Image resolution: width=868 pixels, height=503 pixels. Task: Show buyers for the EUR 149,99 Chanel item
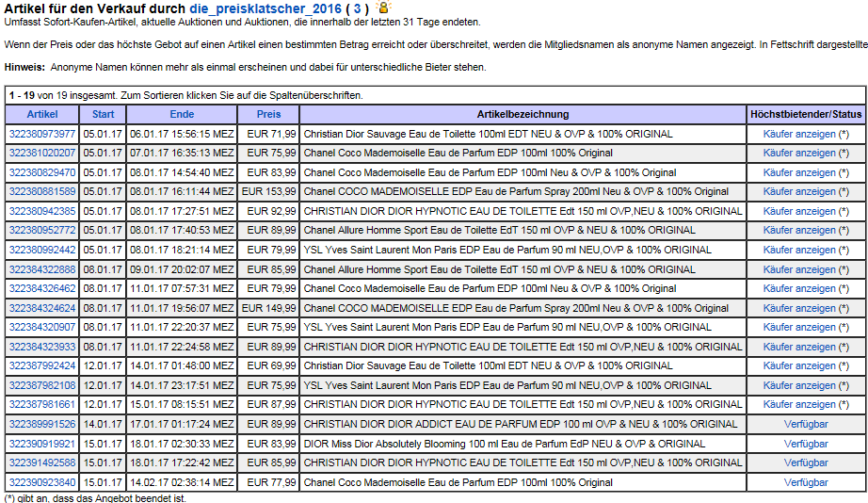point(798,308)
